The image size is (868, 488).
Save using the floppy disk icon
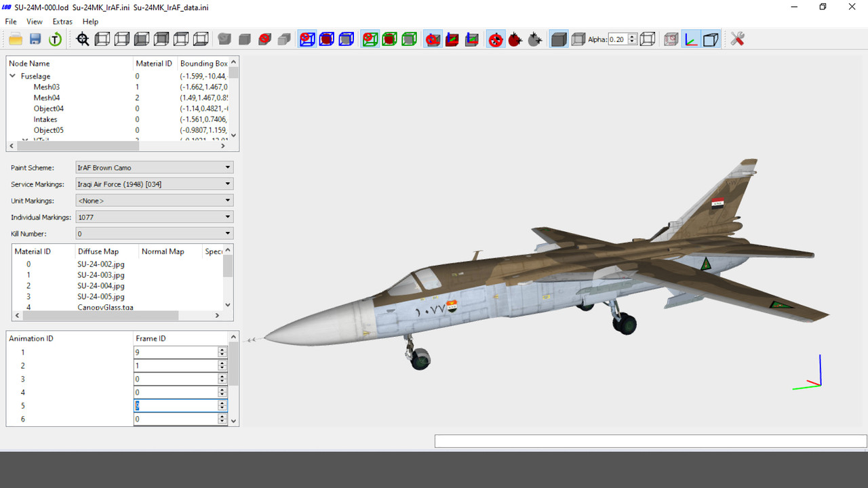click(35, 39)
